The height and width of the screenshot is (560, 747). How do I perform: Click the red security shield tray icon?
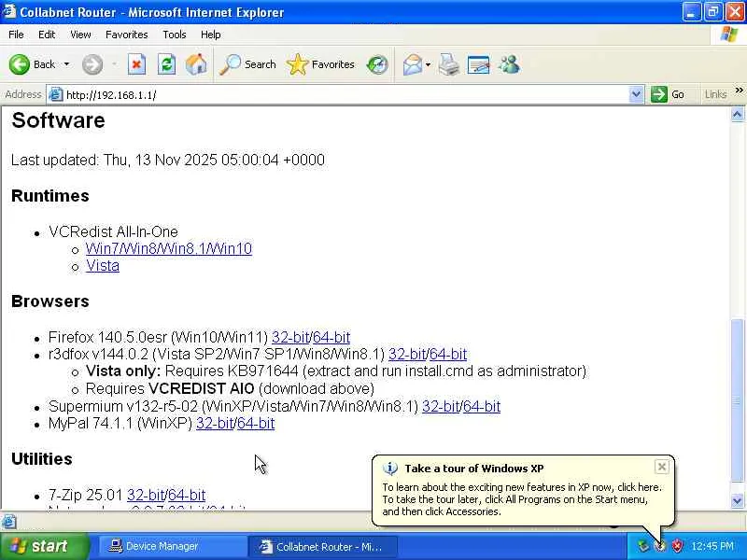coord(677,546)
